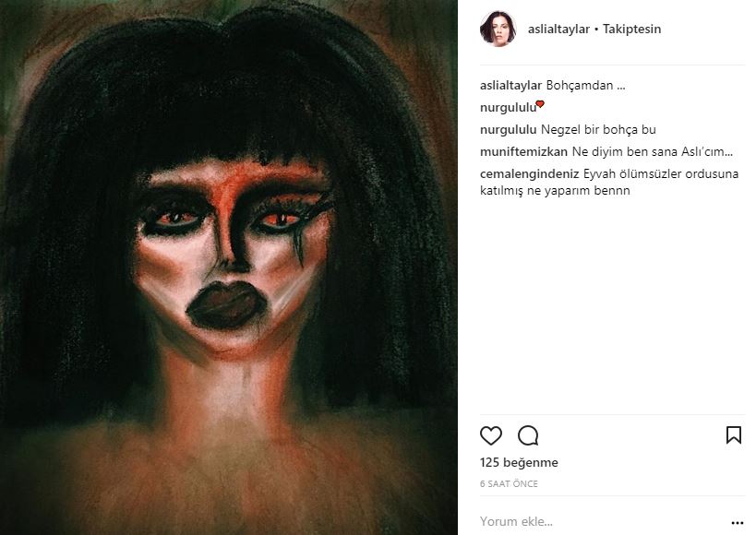The image size is (756, 535).
Task: Open aslialtaylar username in post header
Action: [558, 29]
